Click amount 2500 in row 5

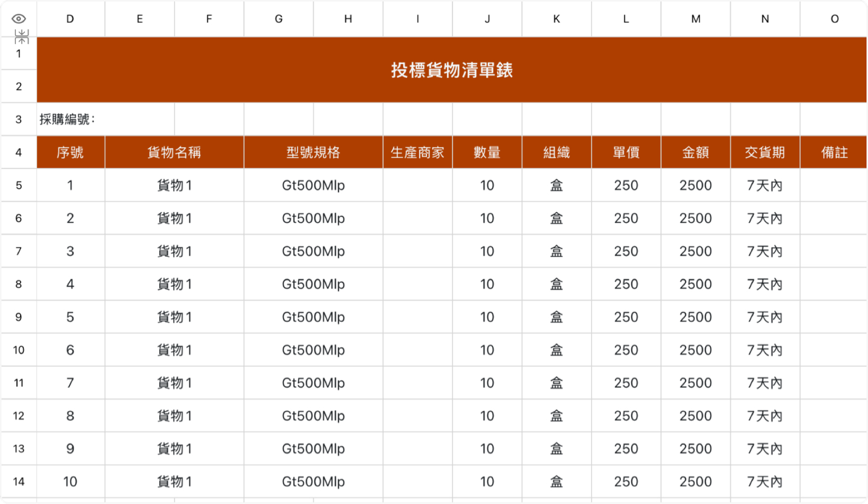[695, 185]
